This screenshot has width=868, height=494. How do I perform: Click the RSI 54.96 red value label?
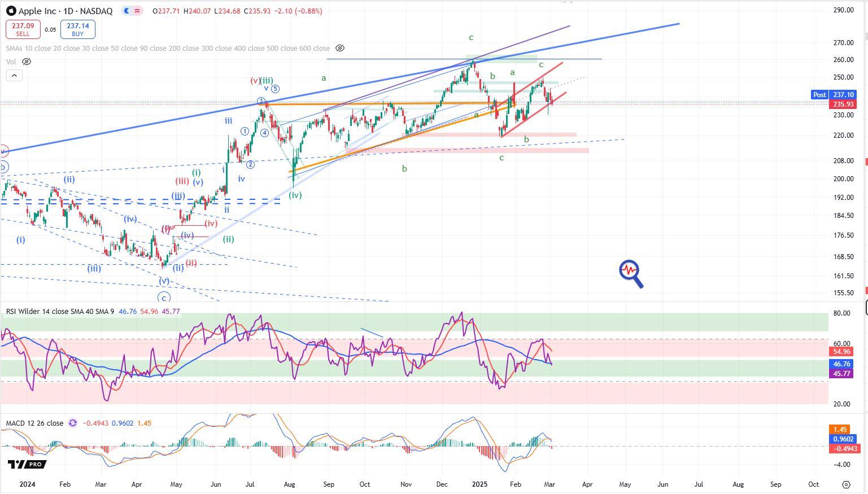[x=842, y=352]
